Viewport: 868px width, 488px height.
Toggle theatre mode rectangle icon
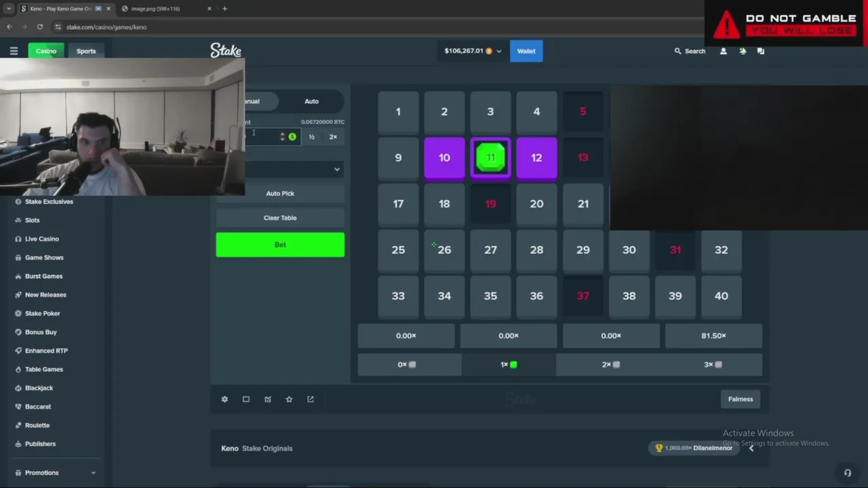tap(246, 399)
